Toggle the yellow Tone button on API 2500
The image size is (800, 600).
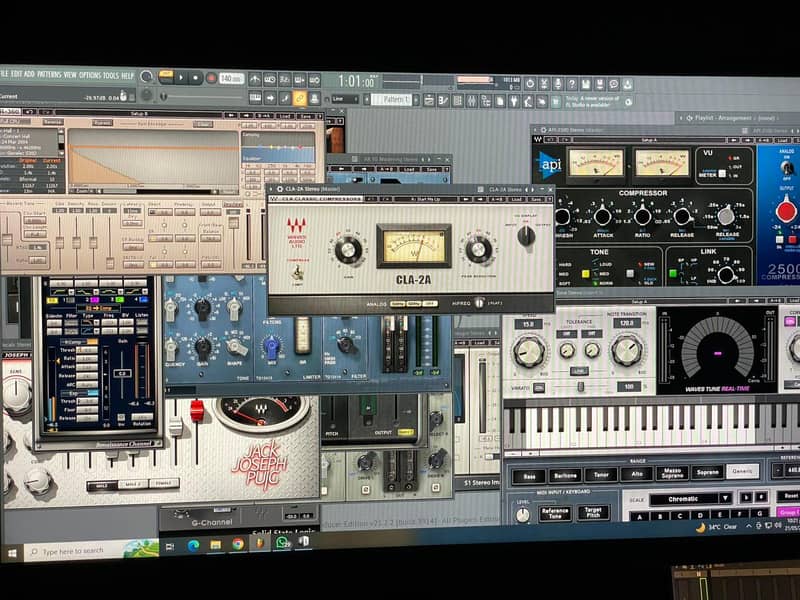(x=585, y=273)
